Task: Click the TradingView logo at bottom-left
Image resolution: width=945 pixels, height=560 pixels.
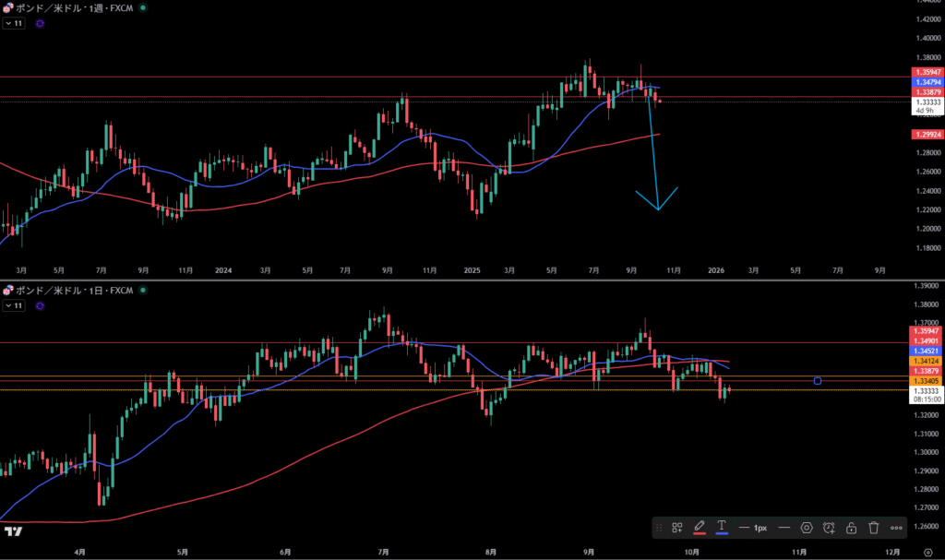Action: [13, 531]
